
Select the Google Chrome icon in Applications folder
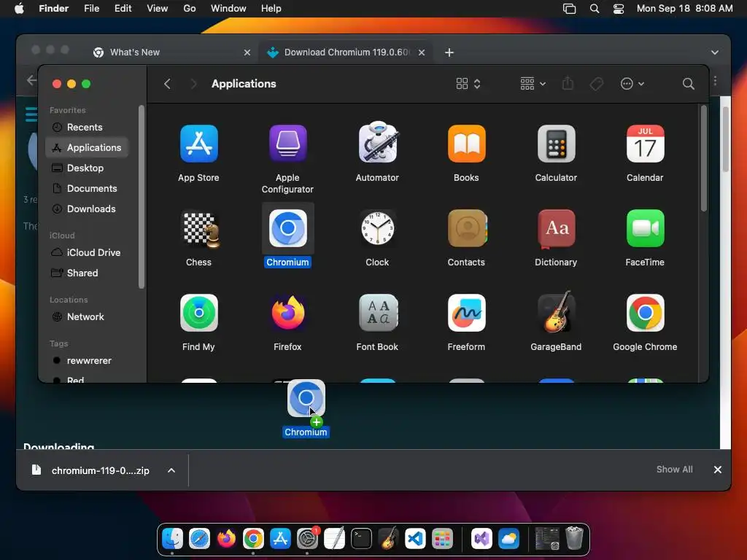[645, 313]
